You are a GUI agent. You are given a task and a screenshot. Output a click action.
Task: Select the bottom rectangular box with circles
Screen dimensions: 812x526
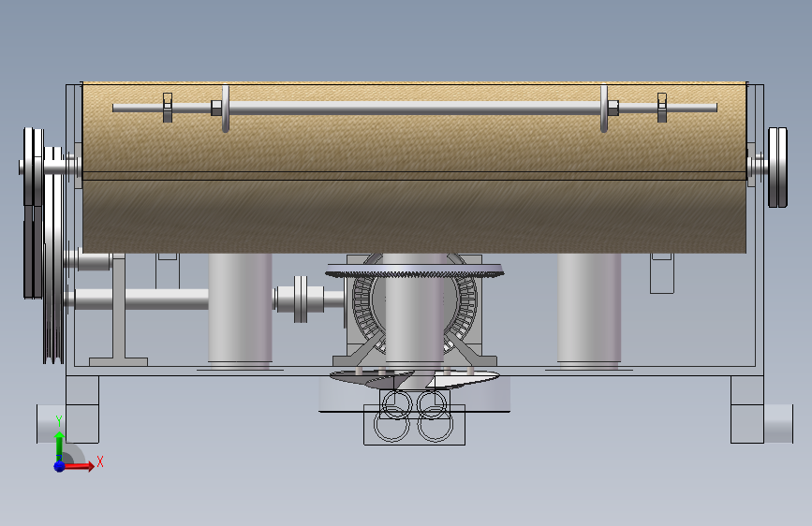(414, 425)
